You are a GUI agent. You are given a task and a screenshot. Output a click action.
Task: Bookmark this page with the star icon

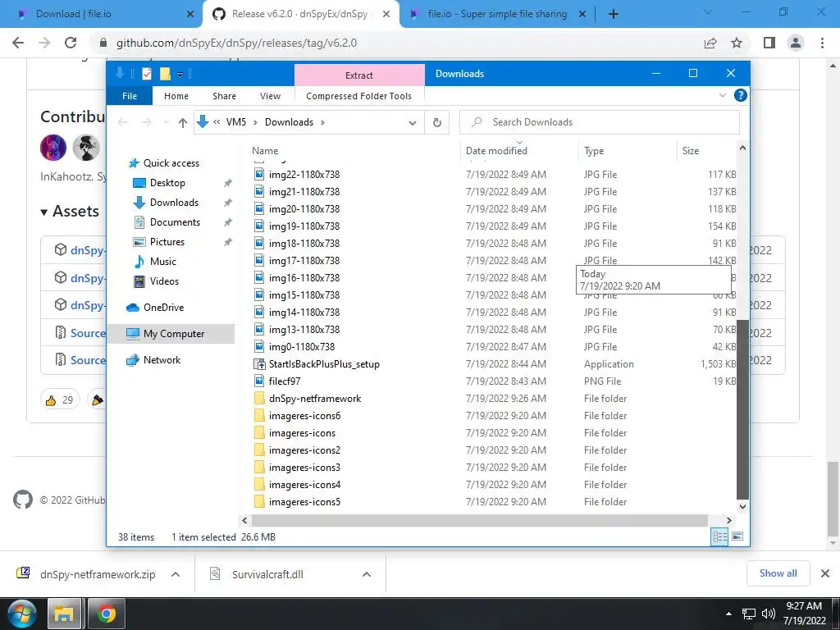[737, 43]
